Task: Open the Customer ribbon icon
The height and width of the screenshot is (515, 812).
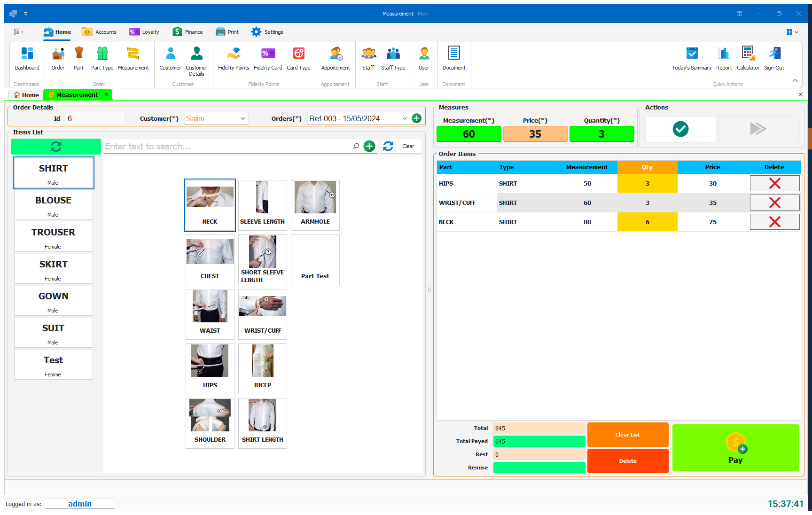Action: pos(170,58)
